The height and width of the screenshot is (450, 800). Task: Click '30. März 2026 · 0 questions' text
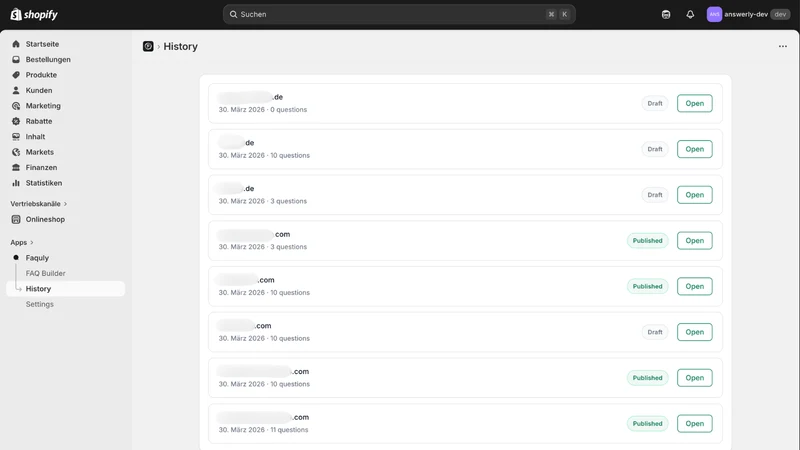pos(263,110)
